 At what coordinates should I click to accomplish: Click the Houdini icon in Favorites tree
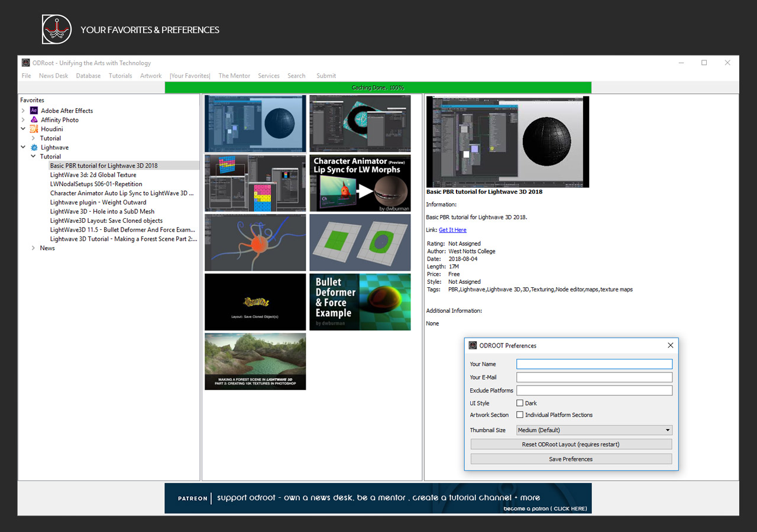pos(34,129)
